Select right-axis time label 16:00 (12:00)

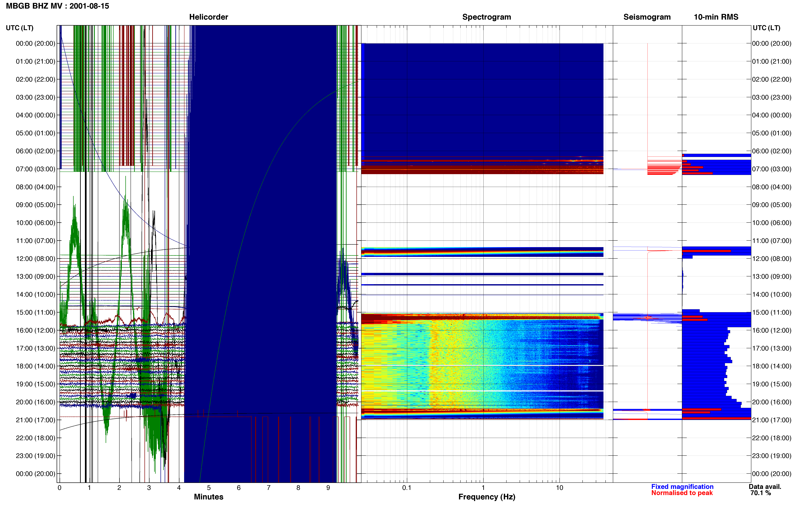pos(772,330)
